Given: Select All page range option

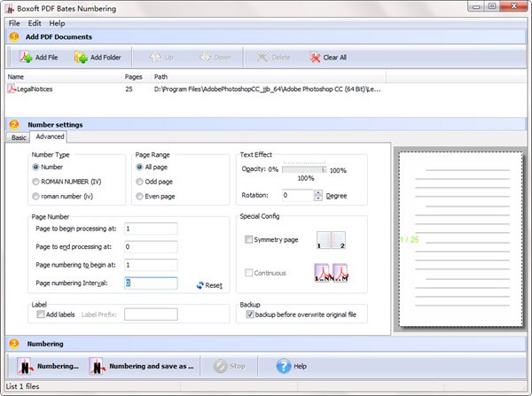Looking at the screenshot, I should 139,167.
